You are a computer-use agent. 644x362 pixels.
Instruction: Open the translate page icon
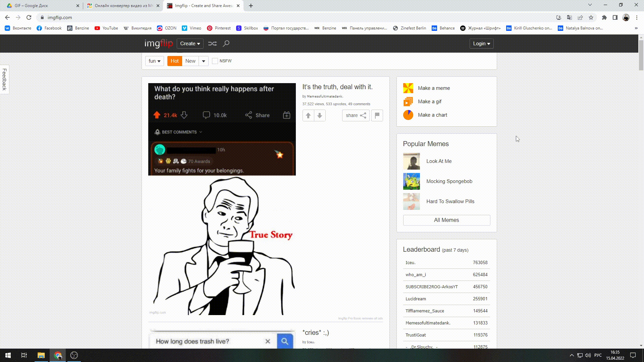click(570, 17)
